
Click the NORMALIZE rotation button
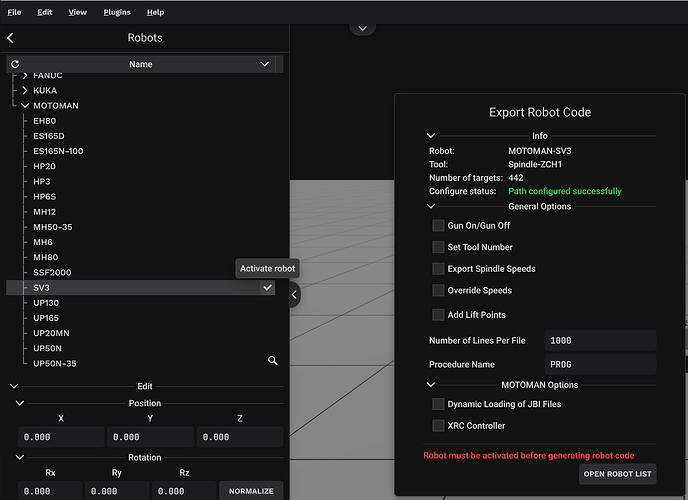pyautogui.click(x=251, y=491)
